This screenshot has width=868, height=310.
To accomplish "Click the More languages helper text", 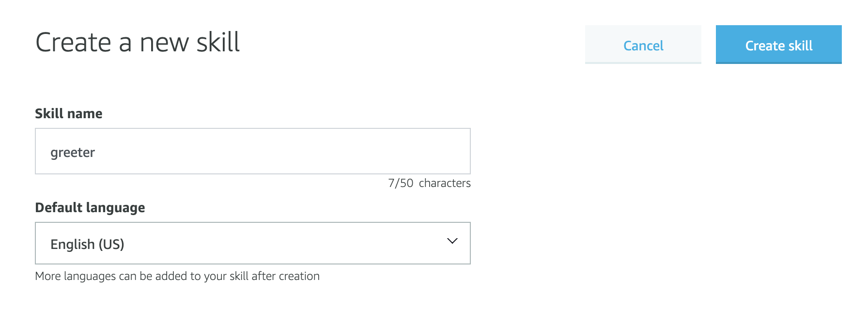I will click(177, 276).
